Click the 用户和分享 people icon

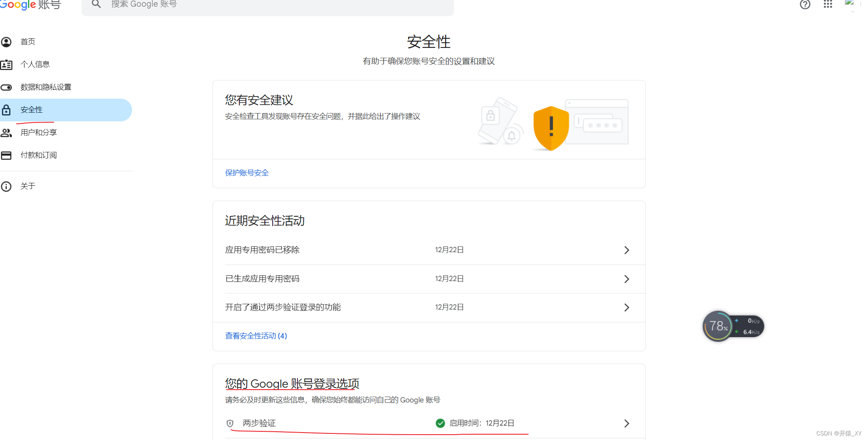click(6, 132)
